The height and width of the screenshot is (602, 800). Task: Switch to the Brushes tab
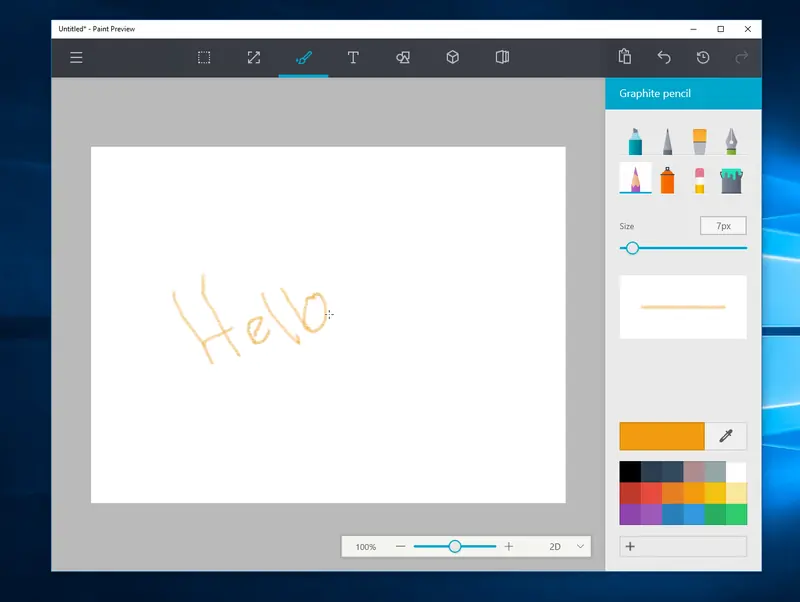coord(303,57)
